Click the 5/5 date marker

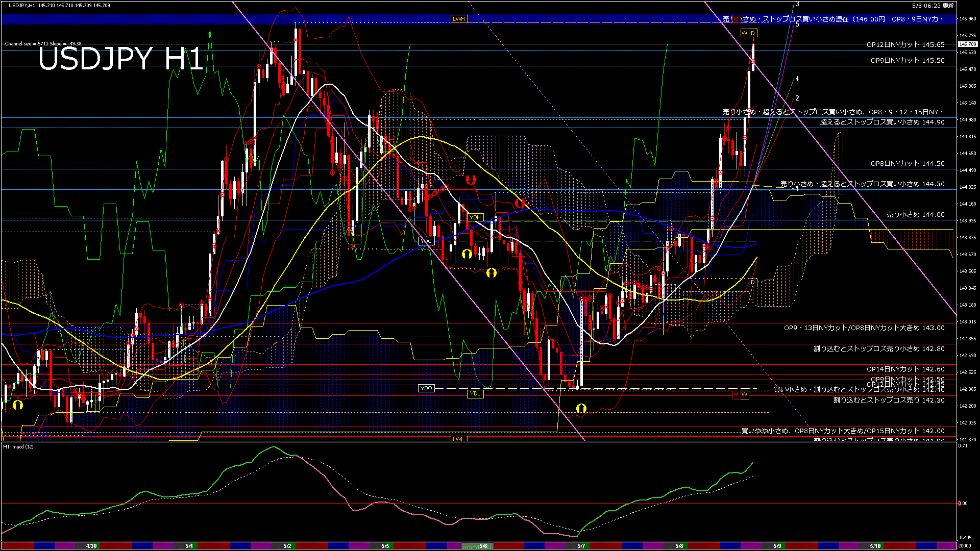pos(385,546)
